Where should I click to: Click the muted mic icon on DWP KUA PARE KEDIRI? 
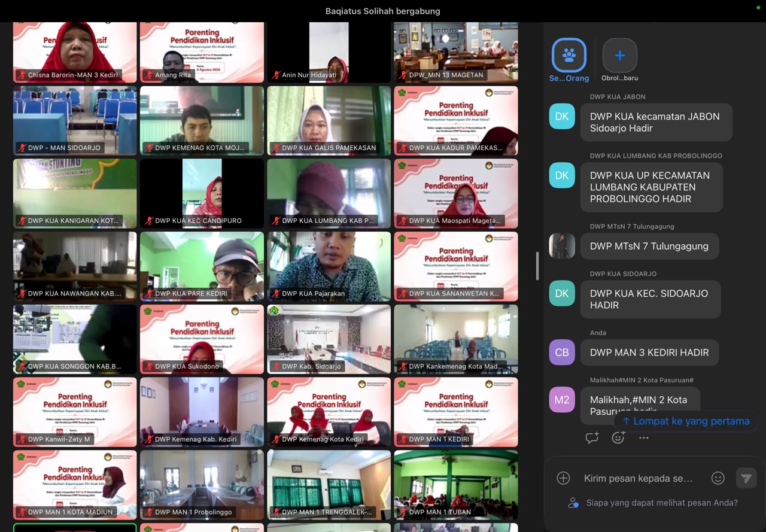point(148,294)
